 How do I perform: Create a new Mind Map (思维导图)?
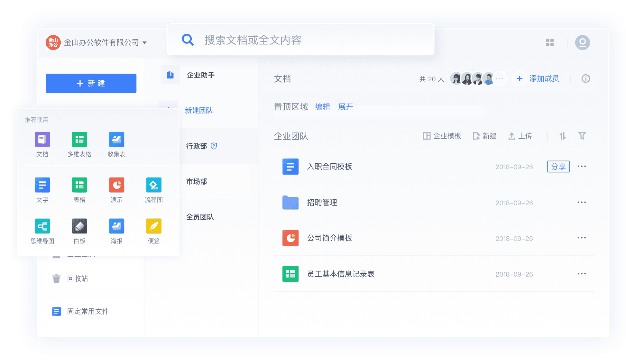(x=42, y=226)
